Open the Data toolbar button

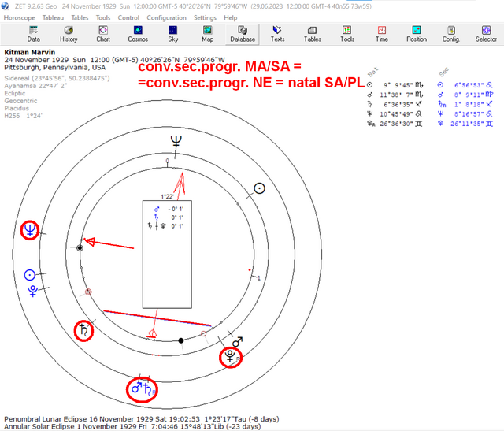pos(33,34)
